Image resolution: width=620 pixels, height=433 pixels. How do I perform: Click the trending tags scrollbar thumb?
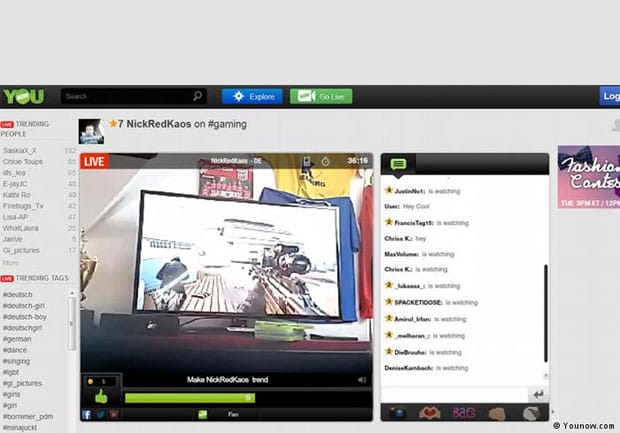click(x=72, y=324)
